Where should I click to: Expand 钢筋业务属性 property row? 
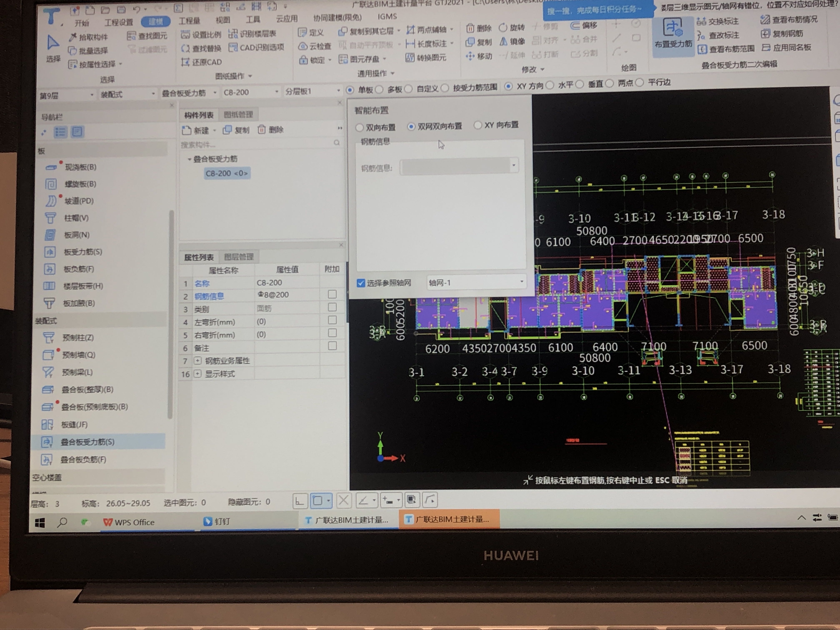(x=197, y=360)
